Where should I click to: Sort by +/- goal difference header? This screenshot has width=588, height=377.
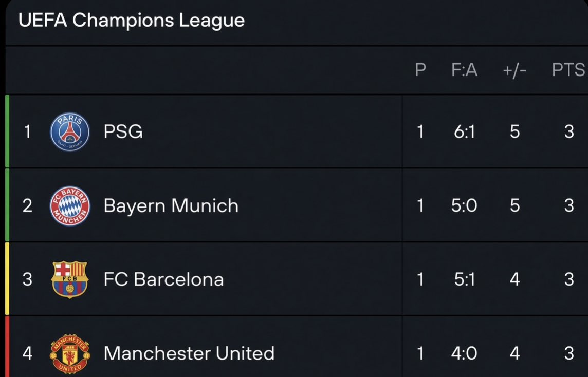tap(514, 70)
